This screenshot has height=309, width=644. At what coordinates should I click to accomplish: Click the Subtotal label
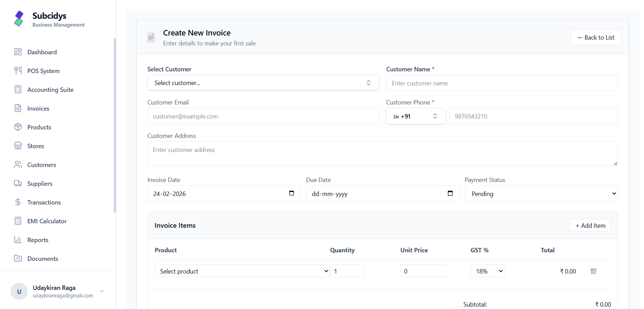475,304
